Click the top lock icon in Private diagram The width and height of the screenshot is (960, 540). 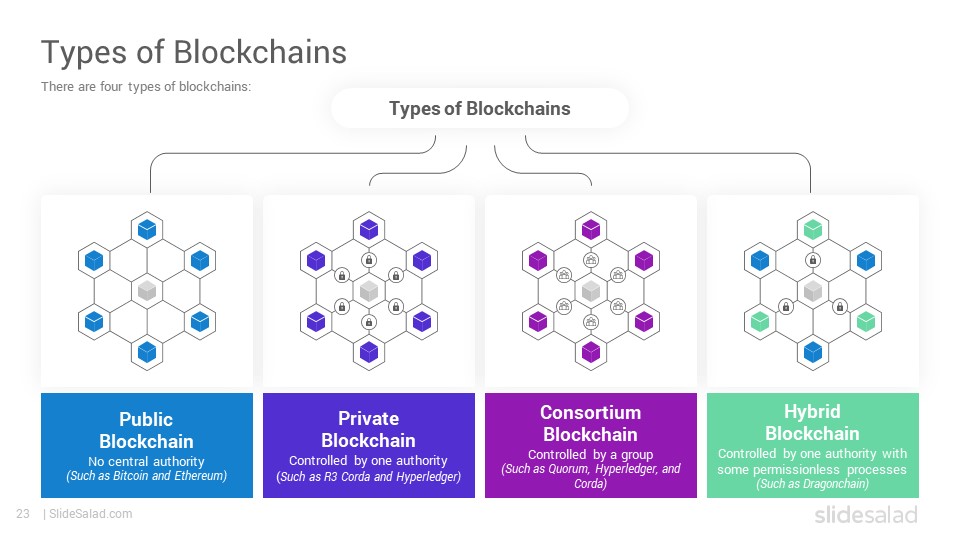click(x=369, y=260)
